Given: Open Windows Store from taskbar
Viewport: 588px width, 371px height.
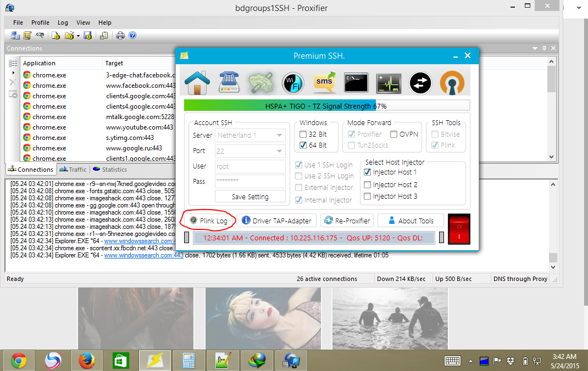Looking at the screenshot, I should [x=121, y=361].
